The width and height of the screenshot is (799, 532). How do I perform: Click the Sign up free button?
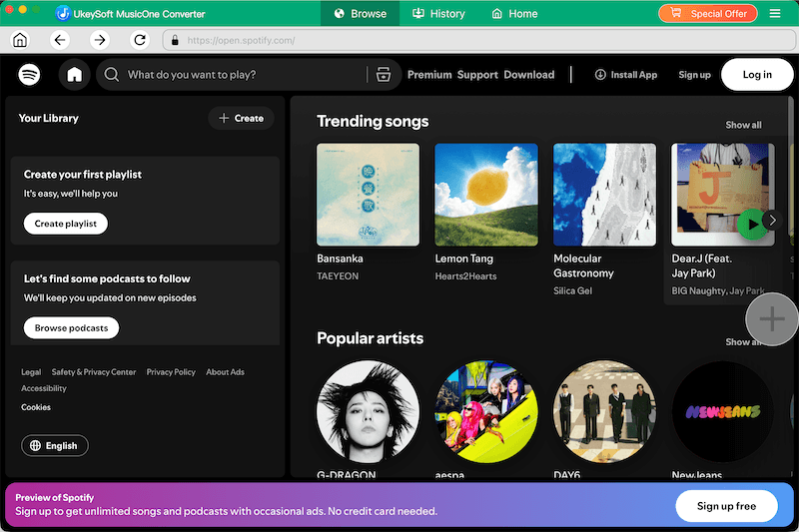coord(726,505)
